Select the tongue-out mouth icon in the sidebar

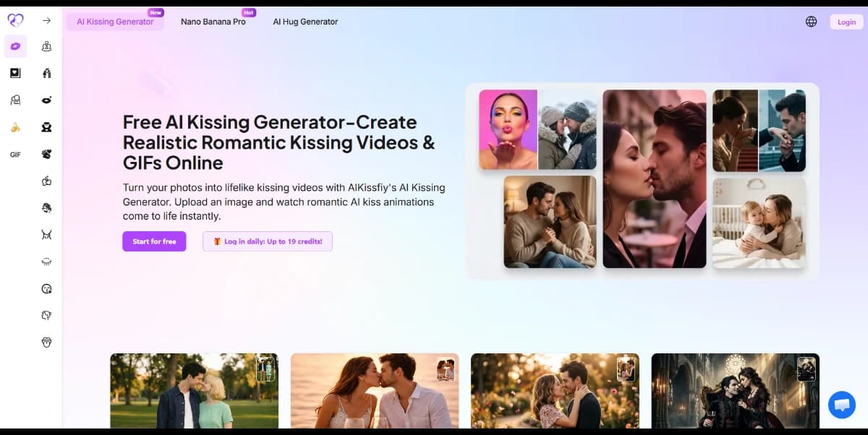(x=47, y=342)
